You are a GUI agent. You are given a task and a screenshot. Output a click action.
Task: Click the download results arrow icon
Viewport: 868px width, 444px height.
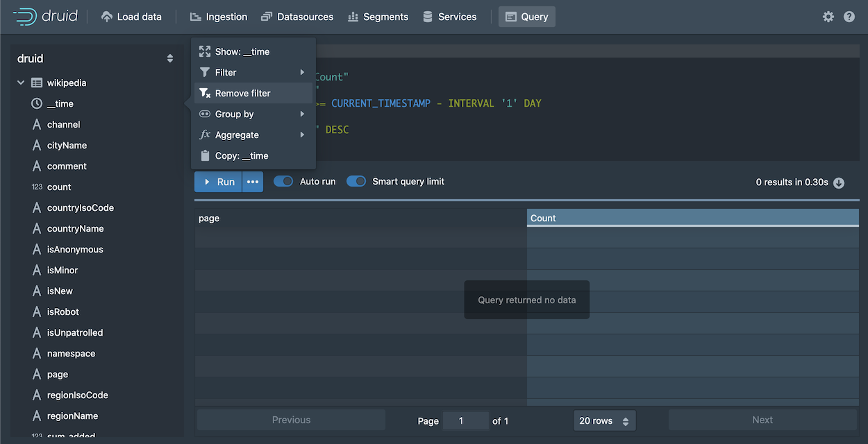pos(839,182)
